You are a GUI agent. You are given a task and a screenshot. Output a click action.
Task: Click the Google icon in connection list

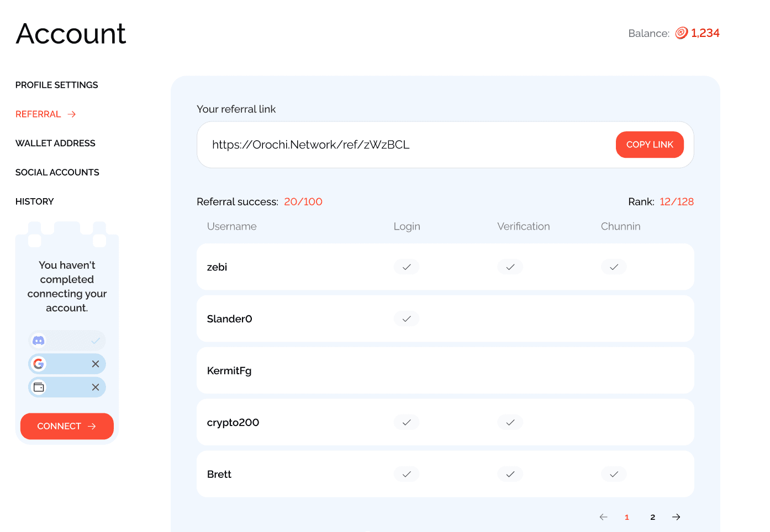pyautogui.click(x=39, y=364)
